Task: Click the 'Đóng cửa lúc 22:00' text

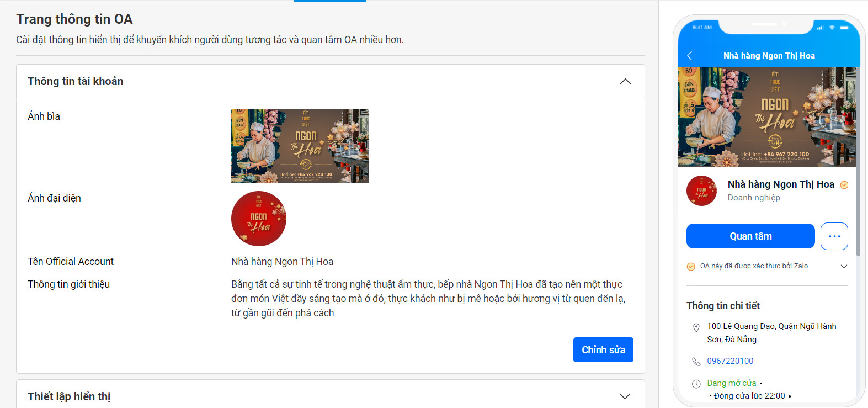Action: click(749, 396)
